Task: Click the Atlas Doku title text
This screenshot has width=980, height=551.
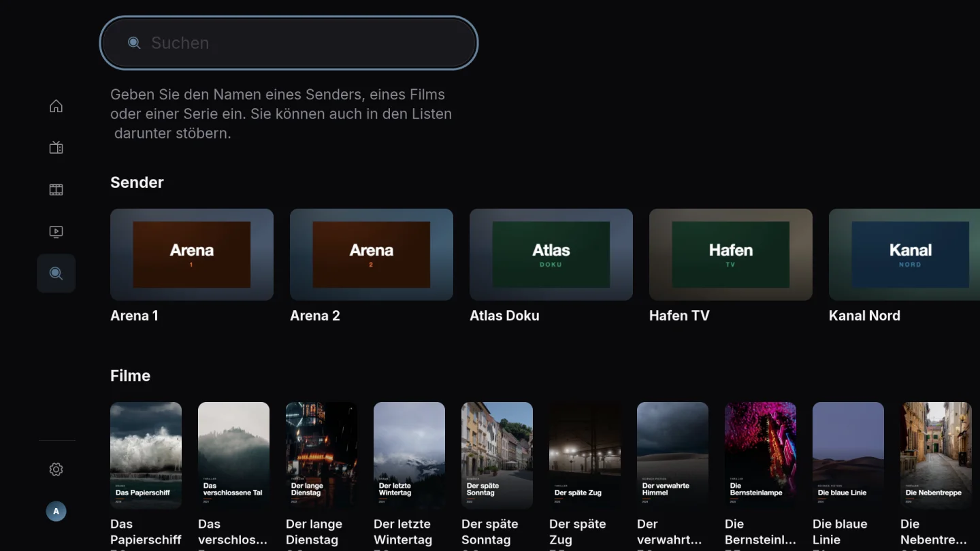Action: pos(504,316)
